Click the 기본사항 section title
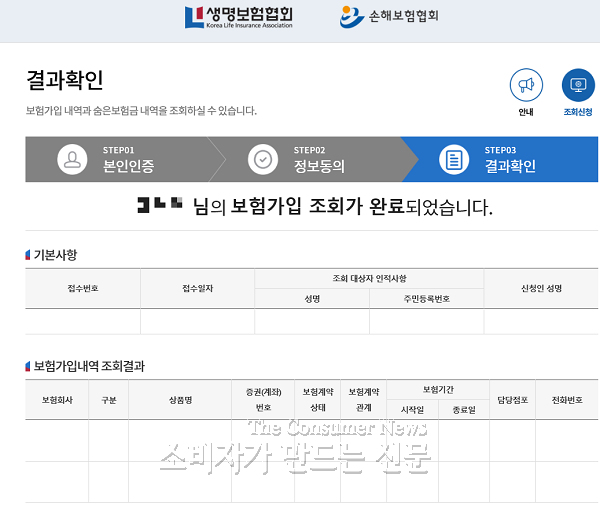 55,254
